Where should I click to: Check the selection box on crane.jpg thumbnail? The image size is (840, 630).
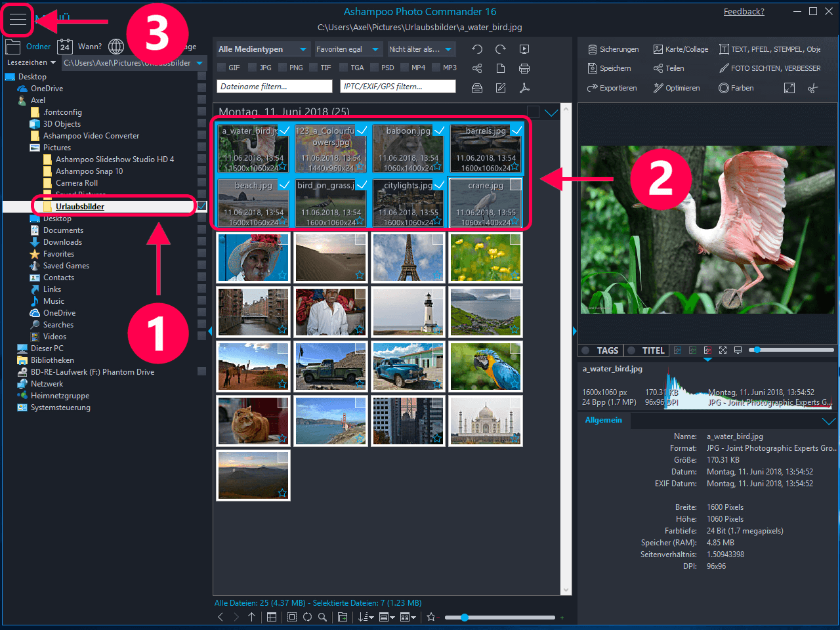click(516, 185)
